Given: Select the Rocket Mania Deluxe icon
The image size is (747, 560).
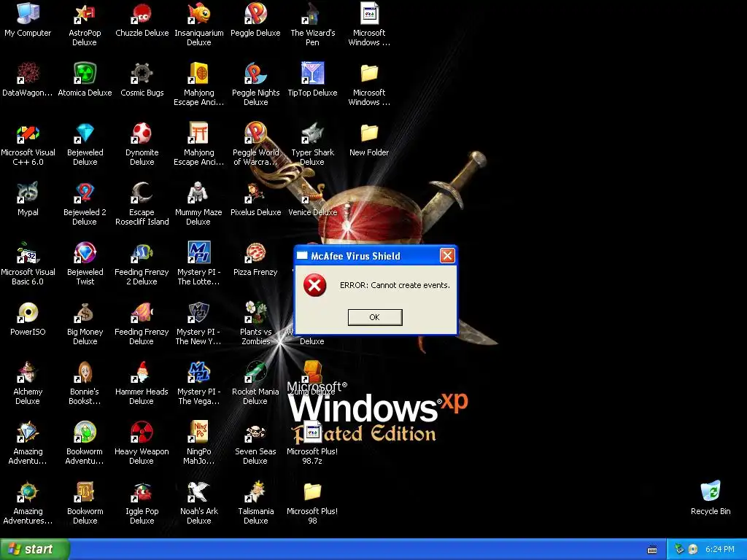Looking at the screenshot, I should 255,373.
